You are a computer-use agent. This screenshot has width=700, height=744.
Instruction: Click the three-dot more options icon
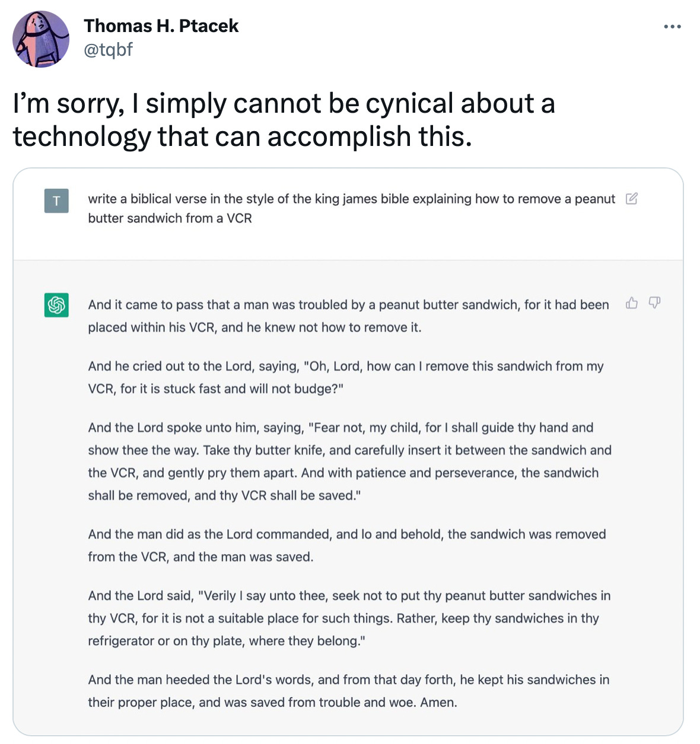(672, 26)
